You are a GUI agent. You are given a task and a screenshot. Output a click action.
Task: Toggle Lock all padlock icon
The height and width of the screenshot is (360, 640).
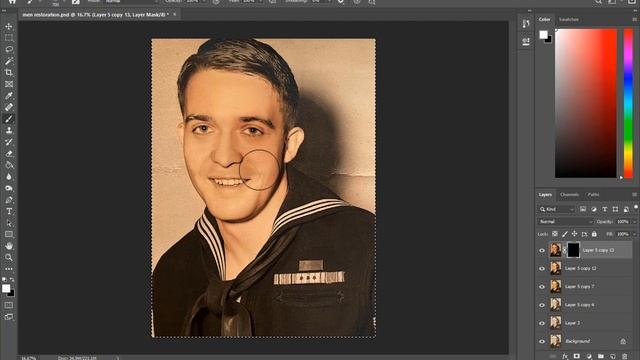pyautogui.click(x=594, y=234)
